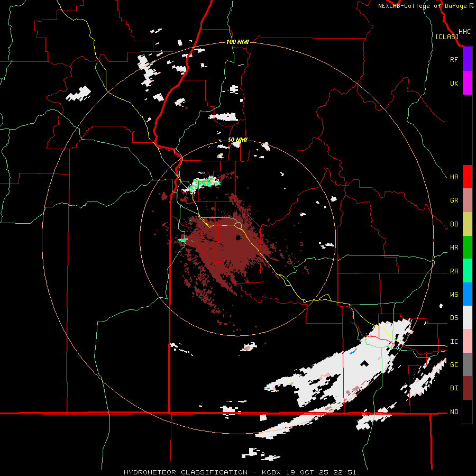The image size is (476, 476).
Task: Select the BD yellow legend block
Action: [467, 224]
